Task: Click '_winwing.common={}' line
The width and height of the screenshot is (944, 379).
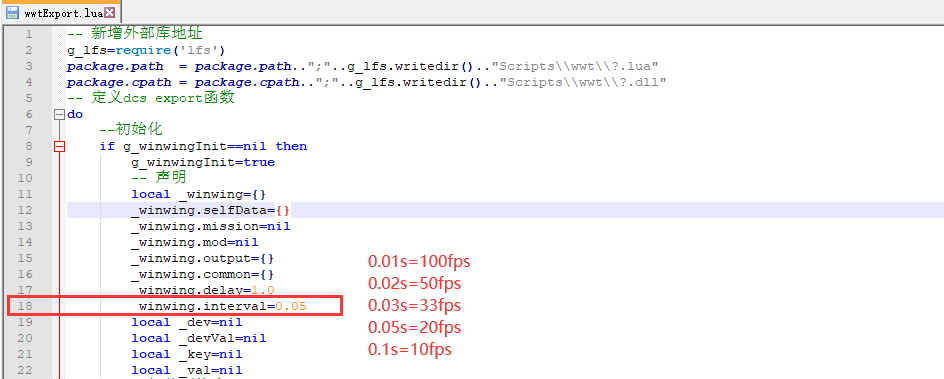Action: (203, 274)
